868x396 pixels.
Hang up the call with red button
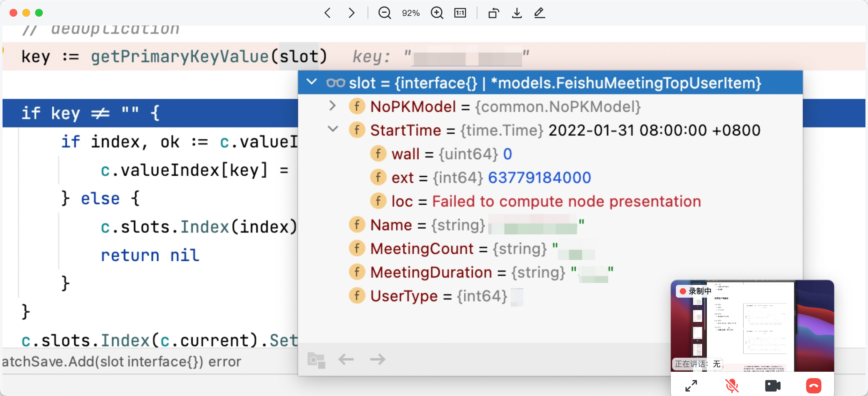[813, 385]
